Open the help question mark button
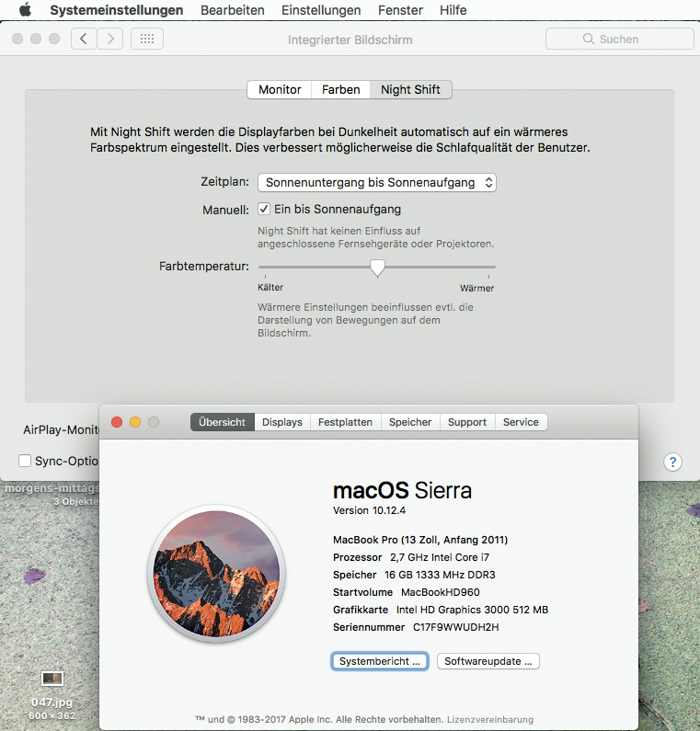Viewport: 700px width, 731px height. point(672,462)
